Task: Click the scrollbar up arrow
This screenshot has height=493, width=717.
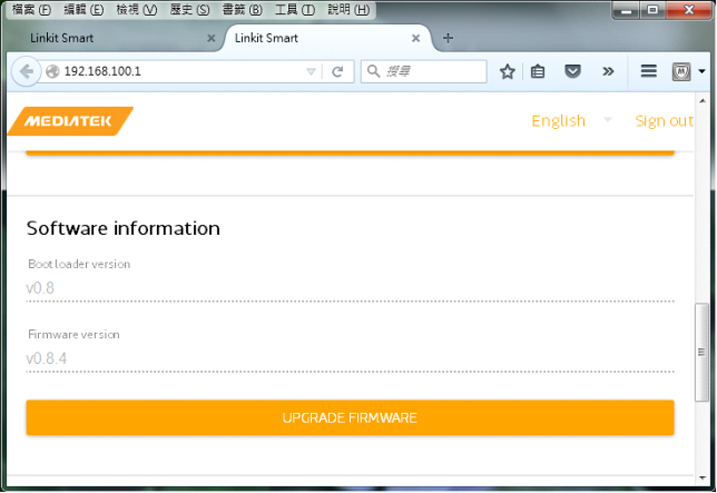Action: 702,101
